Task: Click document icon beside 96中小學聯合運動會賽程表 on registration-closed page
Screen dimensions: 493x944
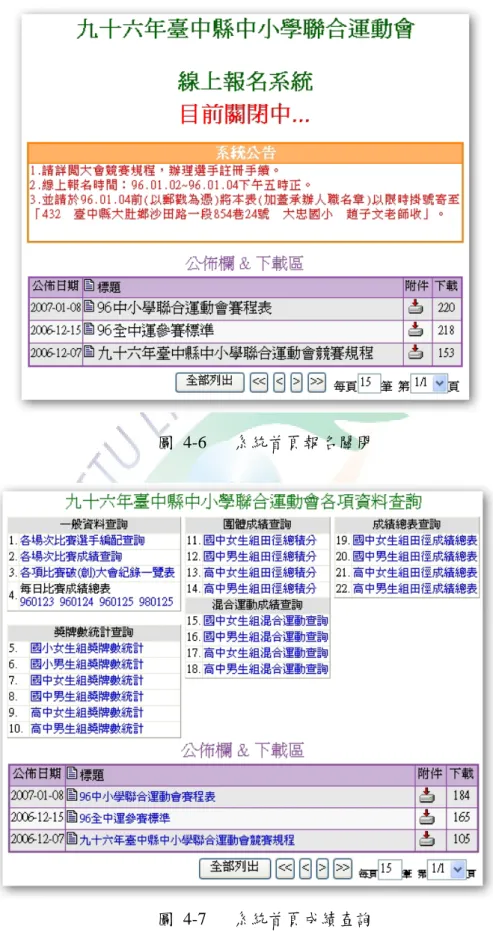Action: [89, 308]
